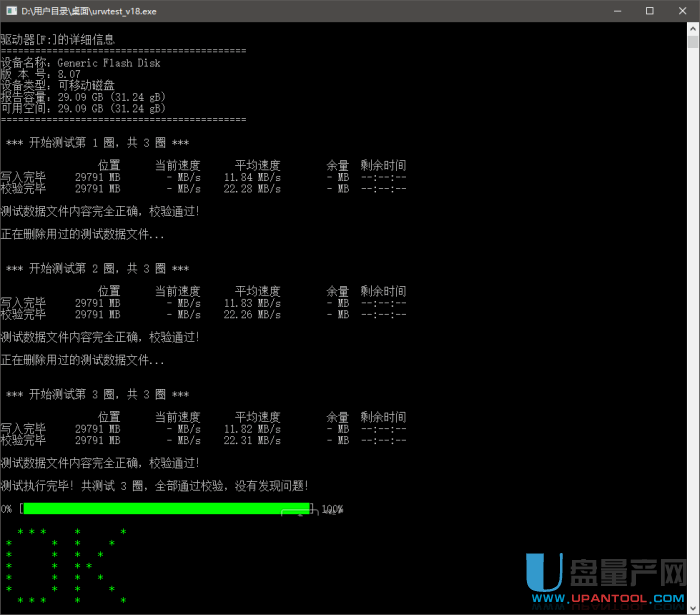Click the 开始测试第 1 圈 heading
The height and width of the screenshot is (615, 700).
click(97, 143)
